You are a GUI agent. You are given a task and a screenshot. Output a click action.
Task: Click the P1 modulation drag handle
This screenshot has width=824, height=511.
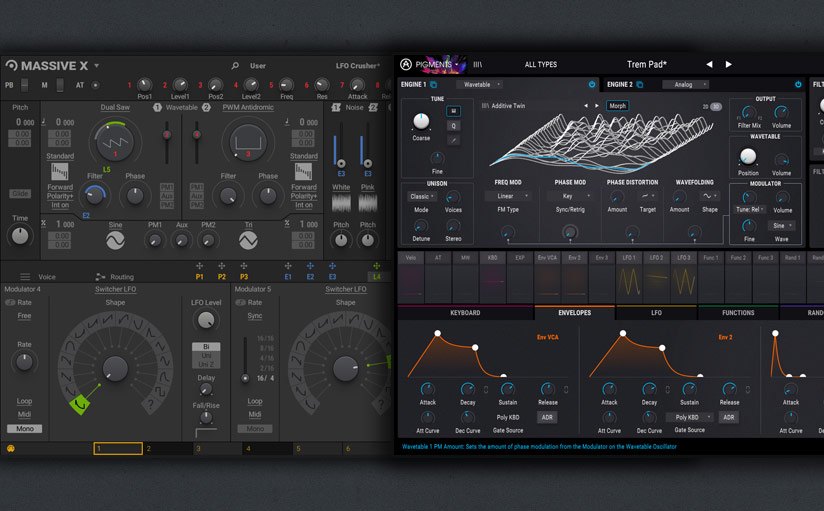point(199,266)
